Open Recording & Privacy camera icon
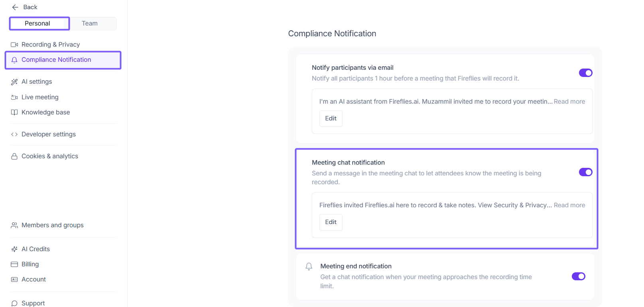The image size is (644, 307). coord(14,45)
